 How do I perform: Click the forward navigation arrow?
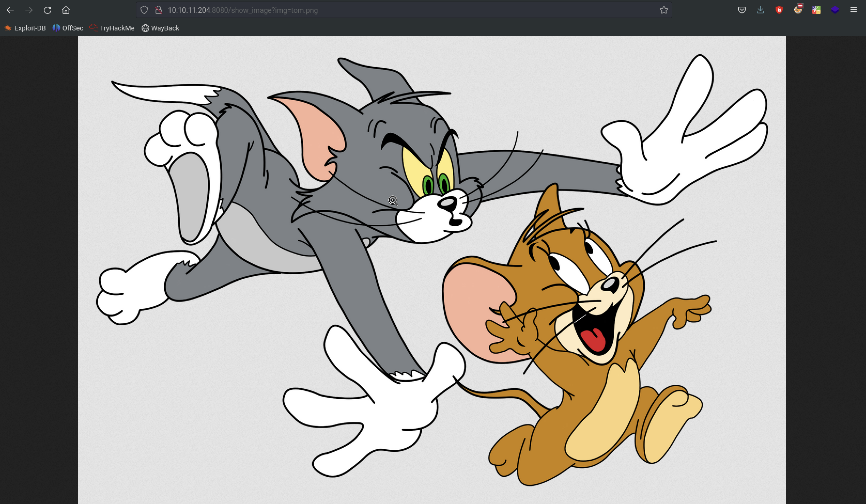point(29,10)
